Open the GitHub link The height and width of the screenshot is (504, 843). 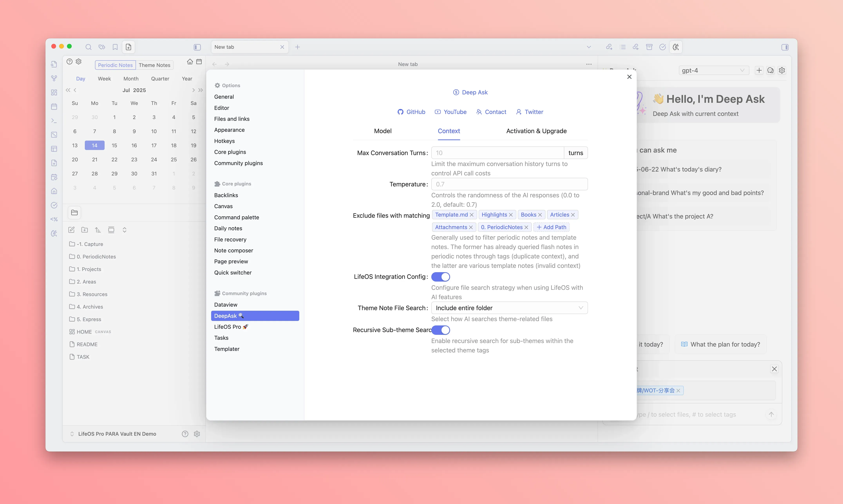point(411,112)
